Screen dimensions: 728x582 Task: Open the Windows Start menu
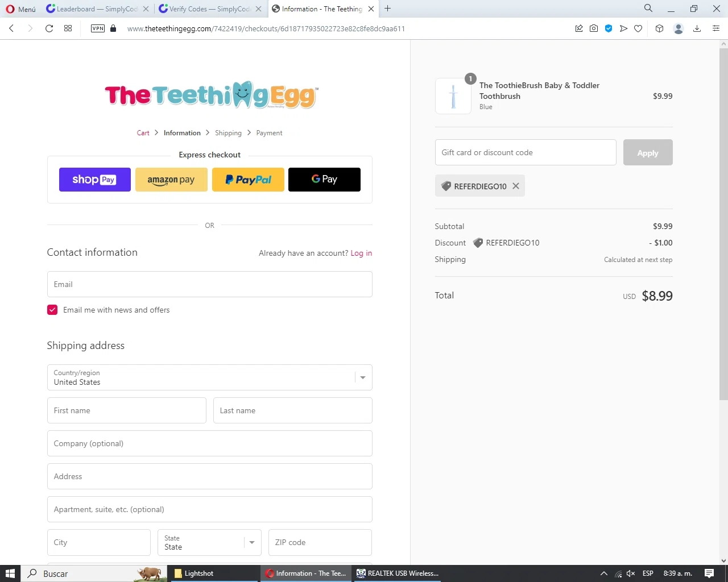(10, 573)
